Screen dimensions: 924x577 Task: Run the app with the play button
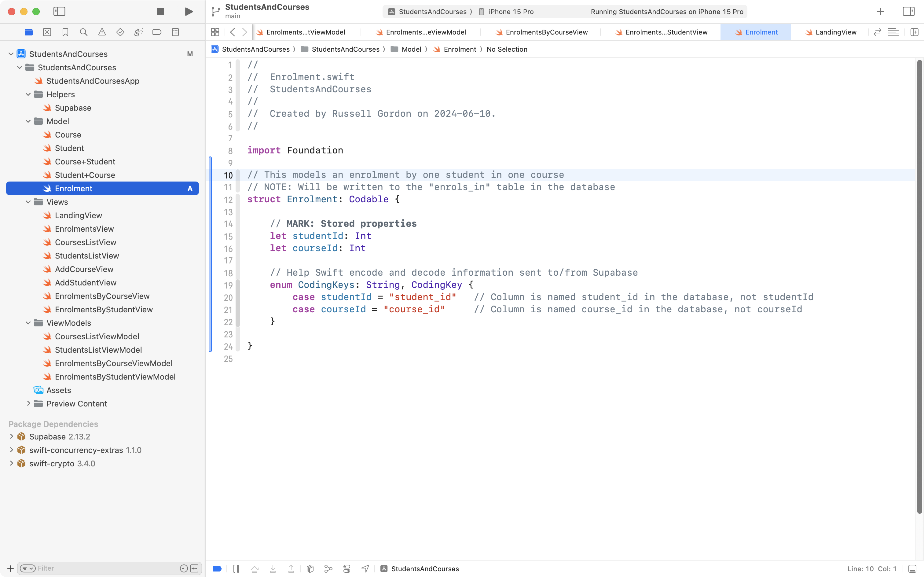(189, 11)
